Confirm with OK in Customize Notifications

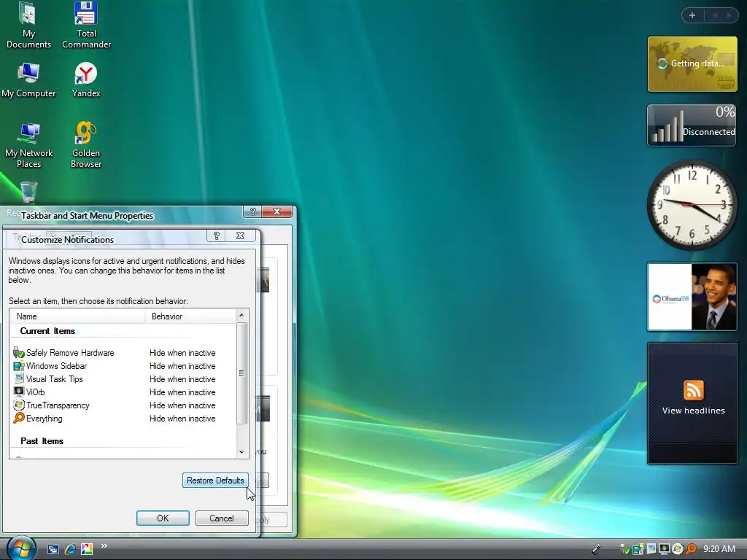[163, 518]
